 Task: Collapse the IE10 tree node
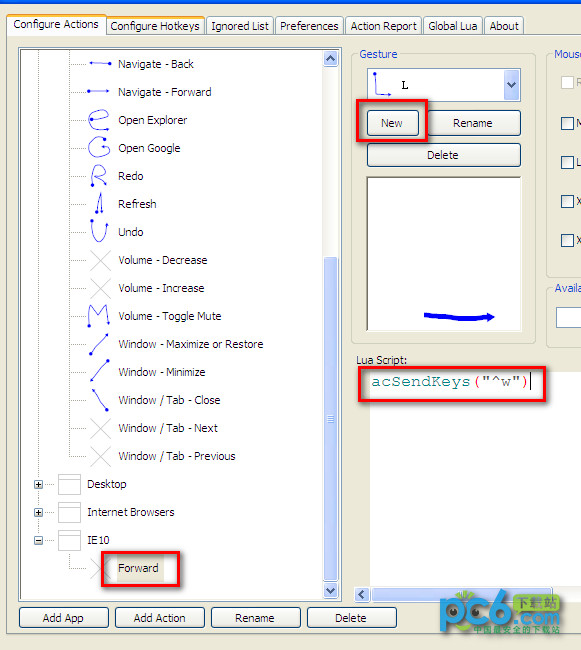[x=38, y=540]
